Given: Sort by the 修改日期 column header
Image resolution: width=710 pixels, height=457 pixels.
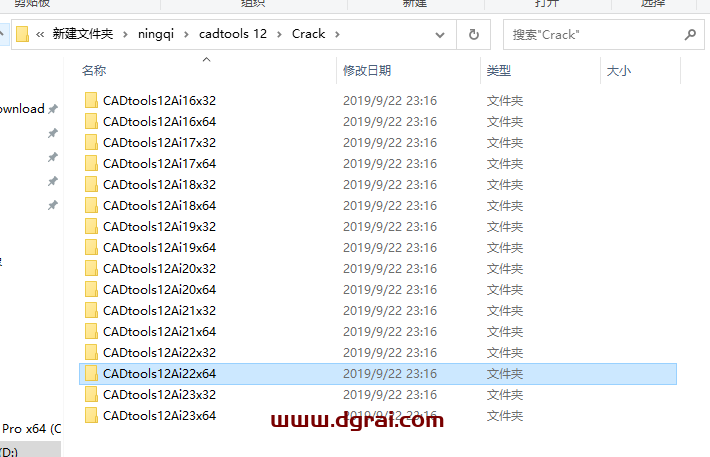Looking at the screenshot, I should [x=367, y=71].
